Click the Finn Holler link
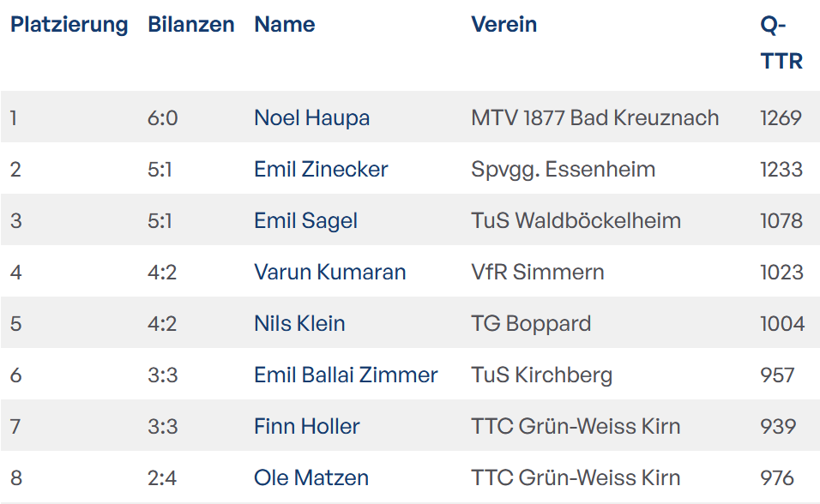Screen dimensions: 820x504 click(x=306, y=426)
